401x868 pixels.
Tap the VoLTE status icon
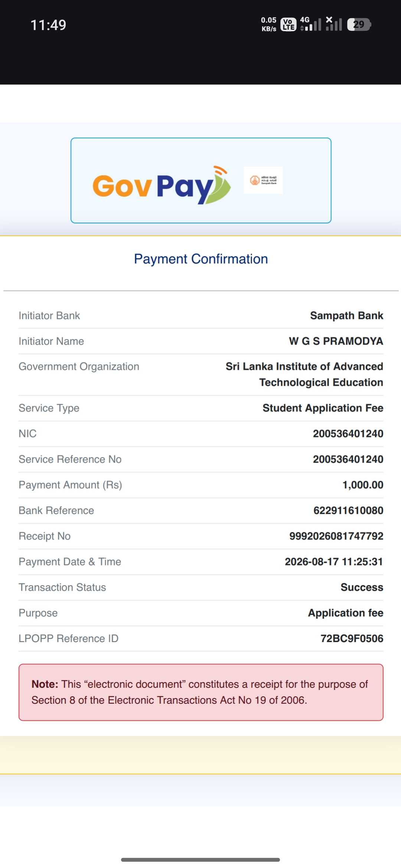pyautogui.click(x=288, y=24)
